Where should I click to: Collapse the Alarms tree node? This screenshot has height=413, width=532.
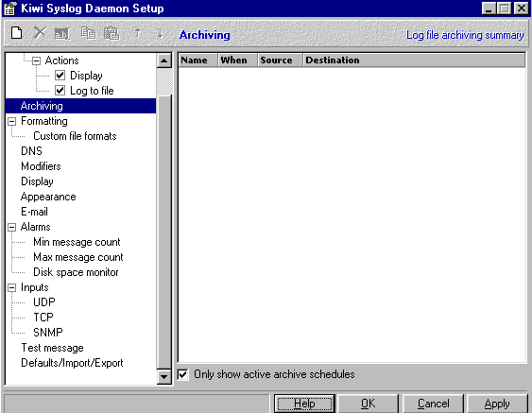coord(12,228)
